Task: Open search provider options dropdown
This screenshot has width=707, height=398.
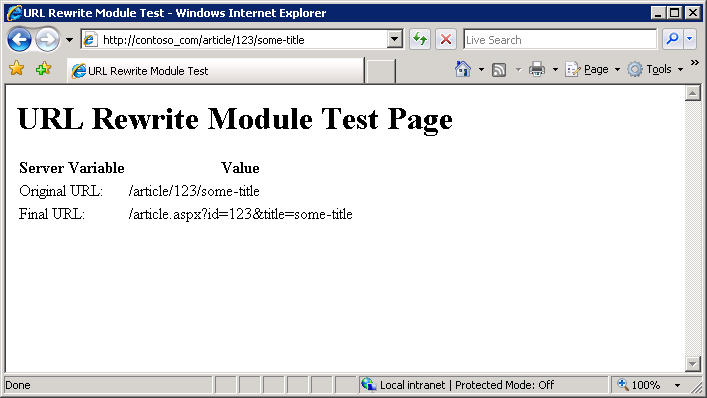Action: point(690,40)
